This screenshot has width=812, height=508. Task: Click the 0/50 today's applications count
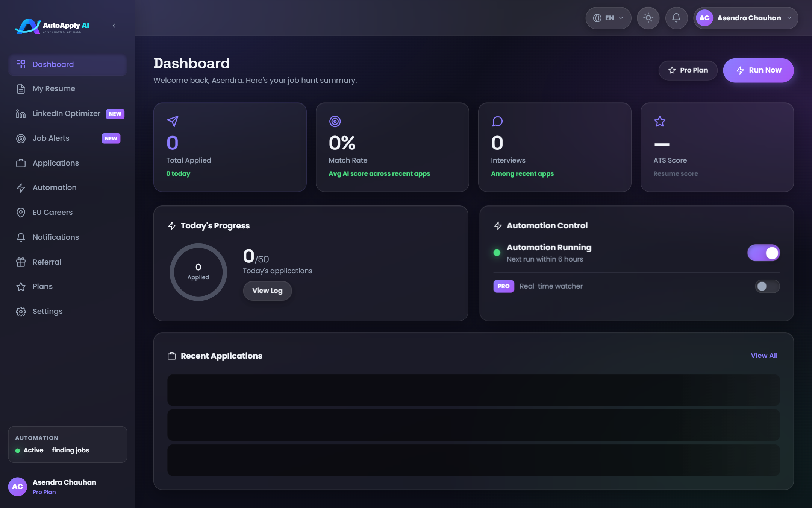(x=256, y=257)
